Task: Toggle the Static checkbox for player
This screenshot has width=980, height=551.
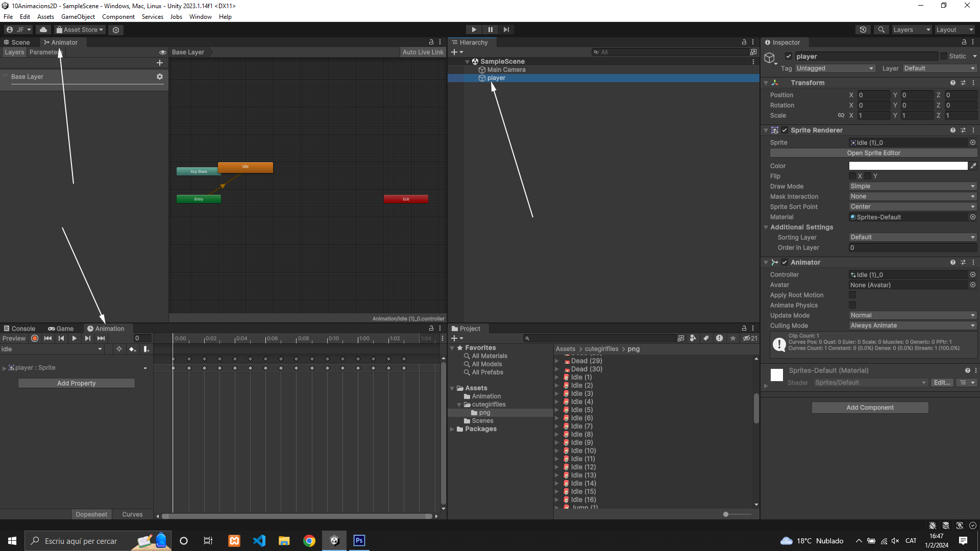Action: coord(944,56)
